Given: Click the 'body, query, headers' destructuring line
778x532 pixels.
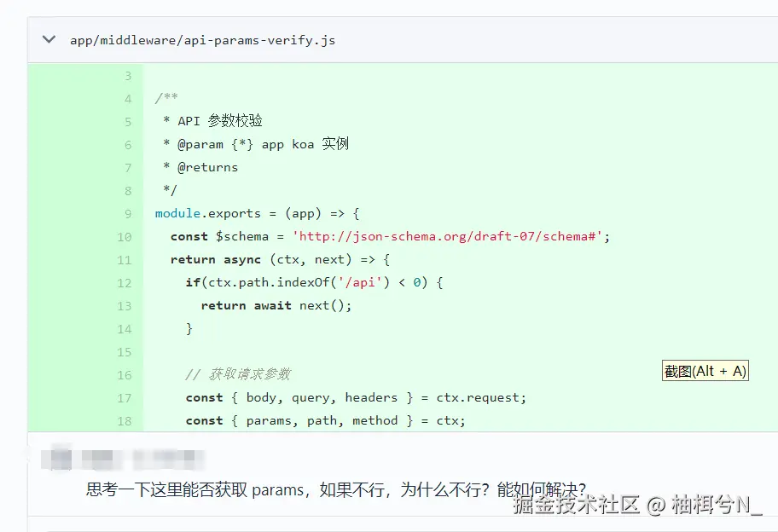Looking at the screenshot, I should coord(356,397).
